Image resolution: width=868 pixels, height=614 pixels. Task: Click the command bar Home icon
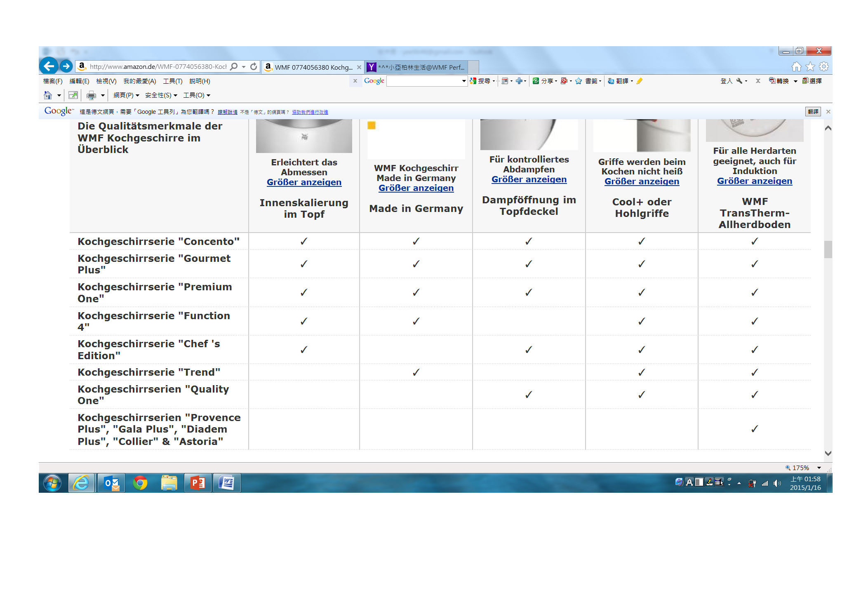click(48, 95)
